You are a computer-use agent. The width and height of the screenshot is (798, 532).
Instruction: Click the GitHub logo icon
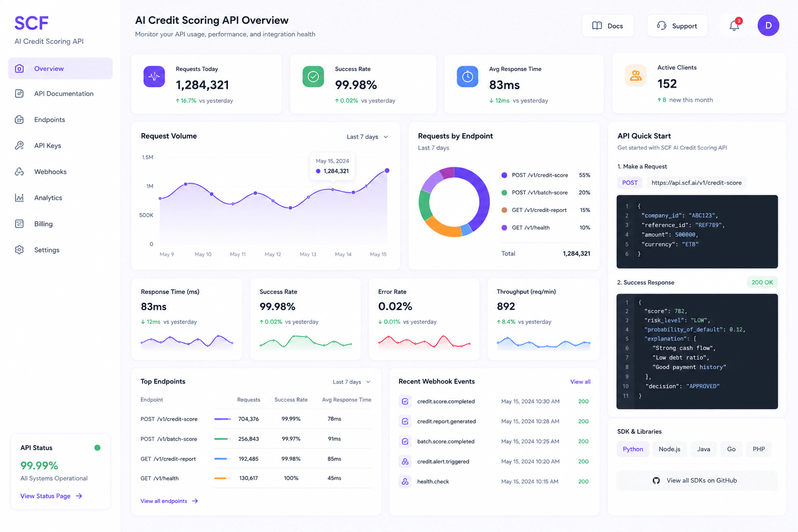click(x=656, y=481)
